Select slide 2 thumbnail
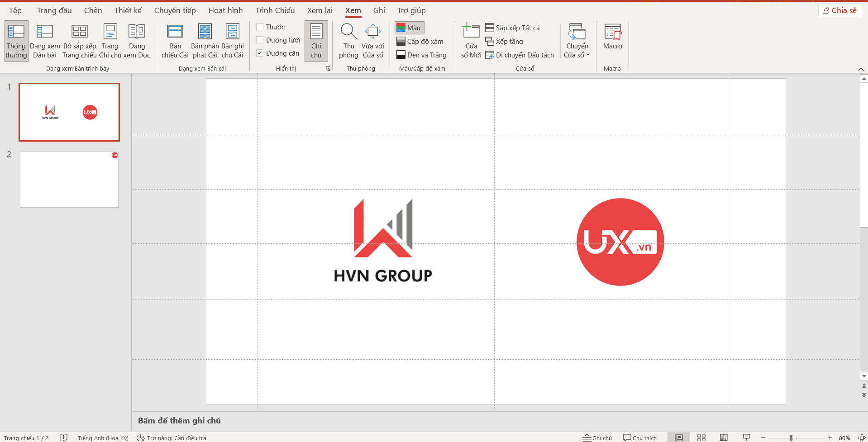Screen dimensions: 868x442 coord(69,180)
